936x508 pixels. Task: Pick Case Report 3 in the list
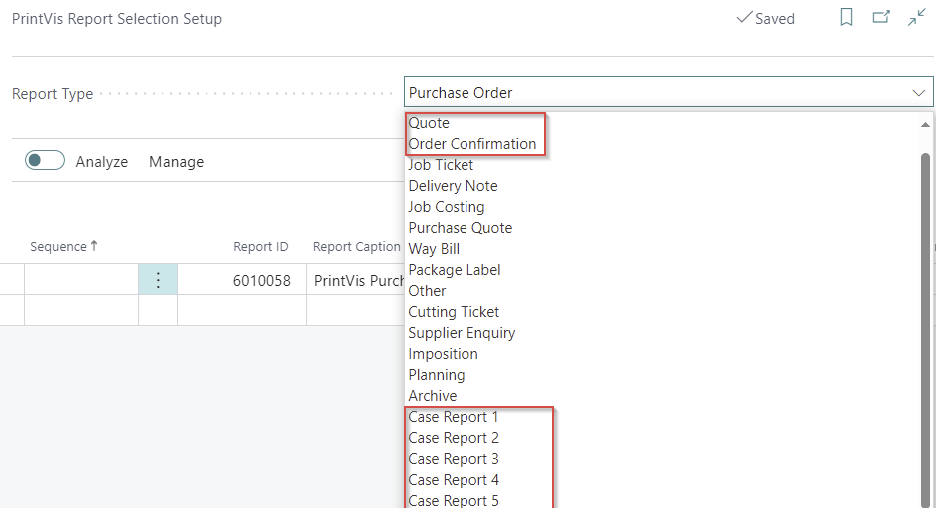[x=453, y=459]
